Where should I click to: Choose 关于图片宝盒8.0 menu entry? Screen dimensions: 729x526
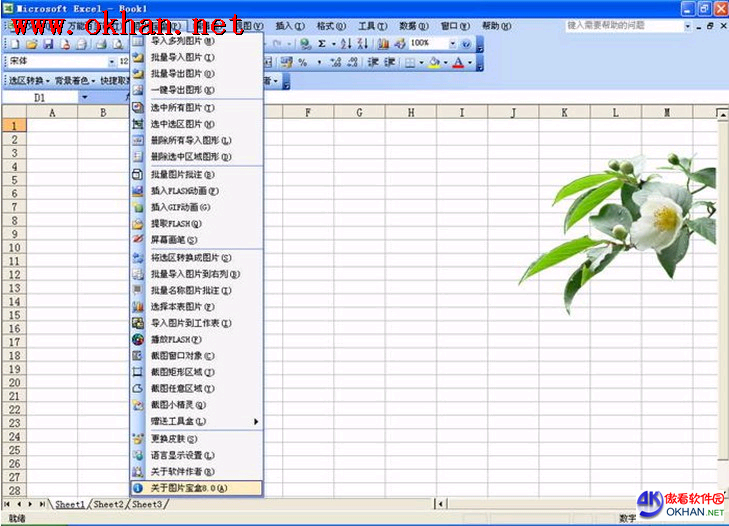188,488
